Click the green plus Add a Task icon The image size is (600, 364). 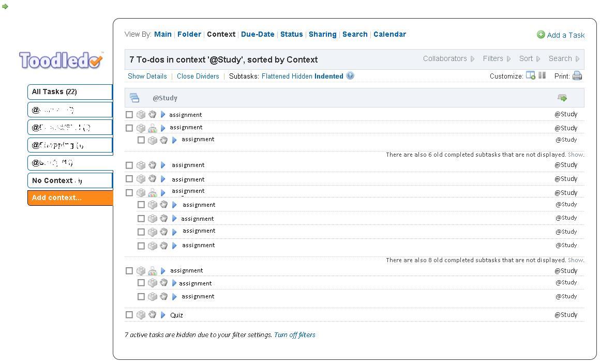click(x=541, y=35)
